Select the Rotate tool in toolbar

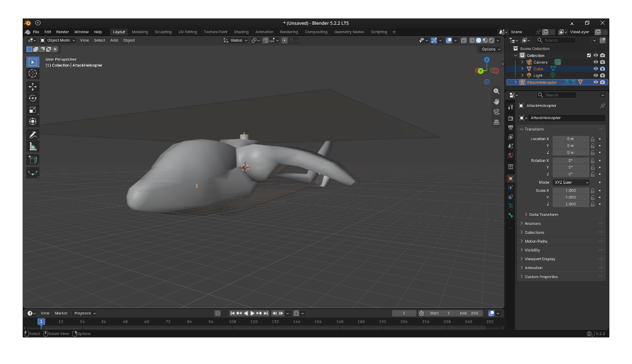point(33,98)
